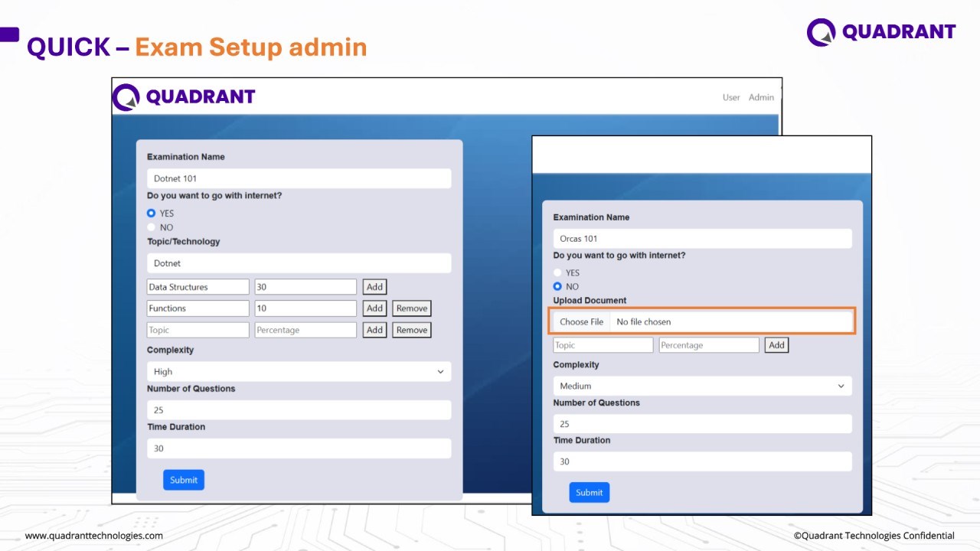Open the User menu link

pos(731,97)
